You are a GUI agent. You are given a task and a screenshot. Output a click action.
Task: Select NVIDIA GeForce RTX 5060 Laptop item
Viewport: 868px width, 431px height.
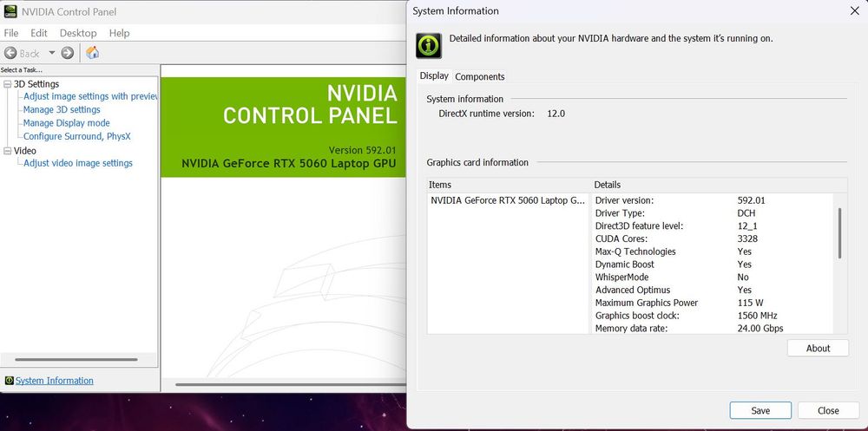508,200
